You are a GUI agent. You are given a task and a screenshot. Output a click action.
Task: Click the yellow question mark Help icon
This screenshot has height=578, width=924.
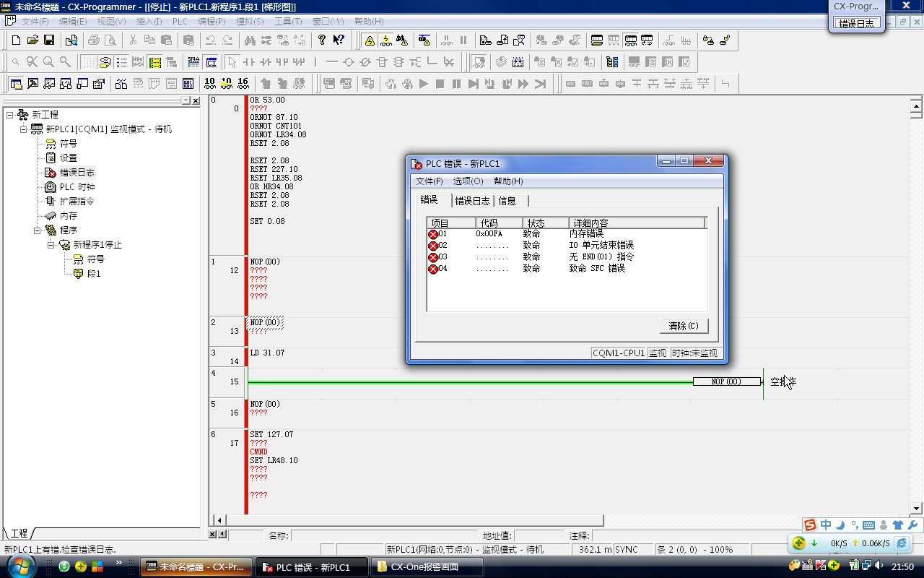322,40
